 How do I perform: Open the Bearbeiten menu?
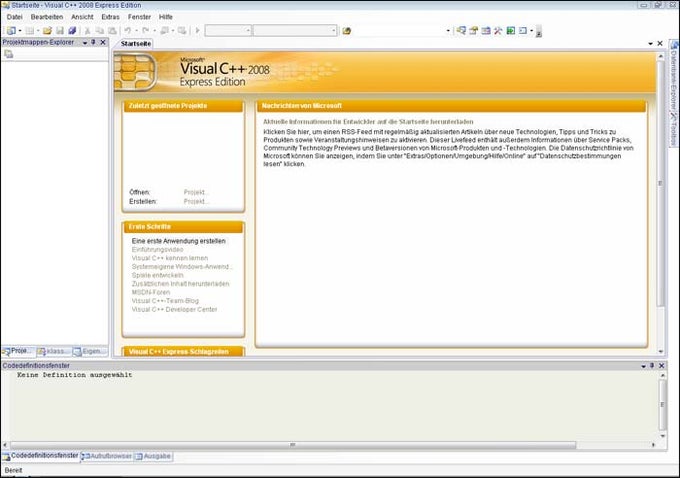(x=47, y=17)
